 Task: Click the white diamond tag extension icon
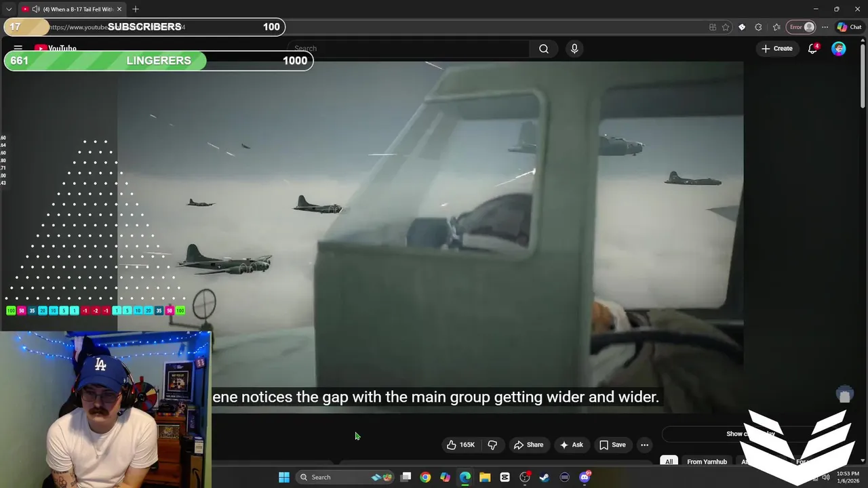point(742,27)
